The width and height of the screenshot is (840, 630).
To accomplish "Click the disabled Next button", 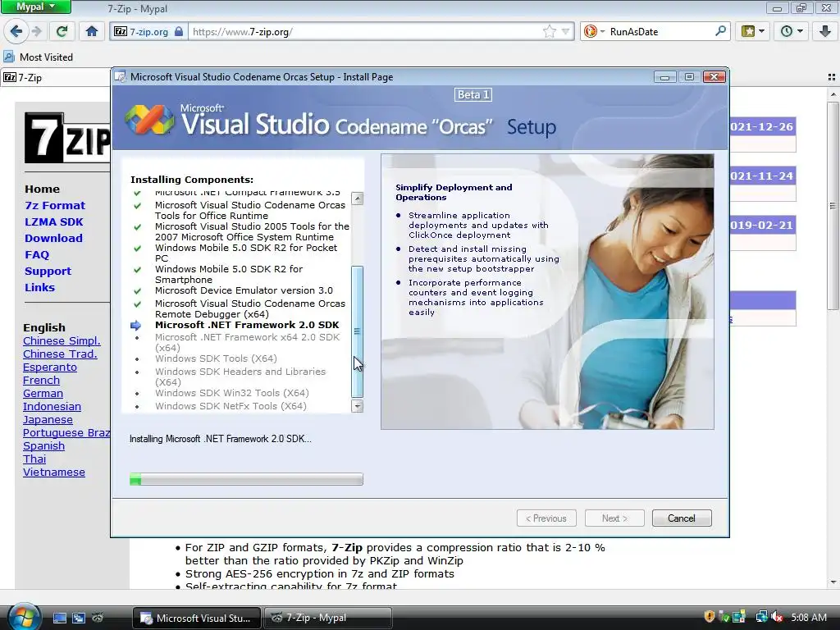I will [x=614, y=518].
